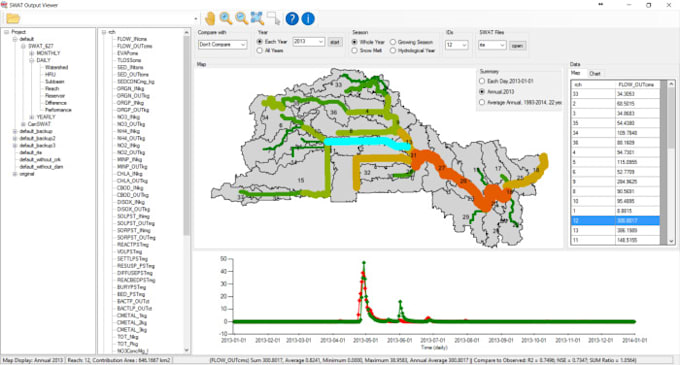This screenshot has width=680, height=365.
Task: Select Performance under DAILY
Action: pyautogui.click(x=58, y=110)
